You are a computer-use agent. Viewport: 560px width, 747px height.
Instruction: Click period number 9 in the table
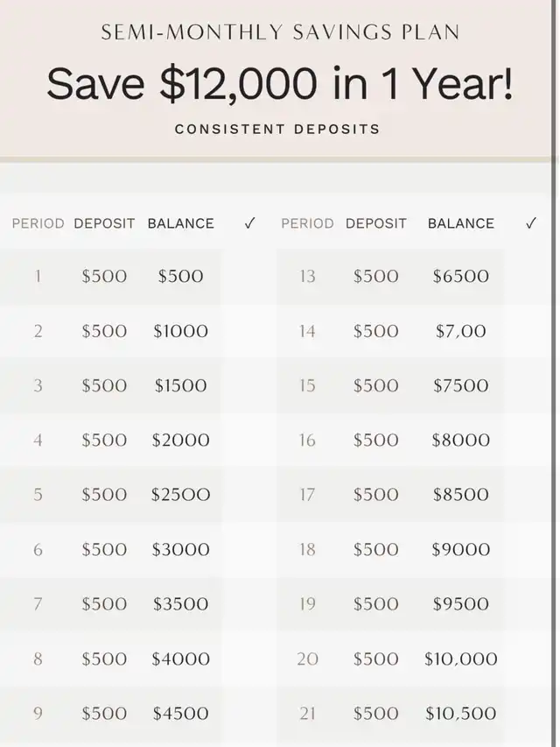[38, 713]
